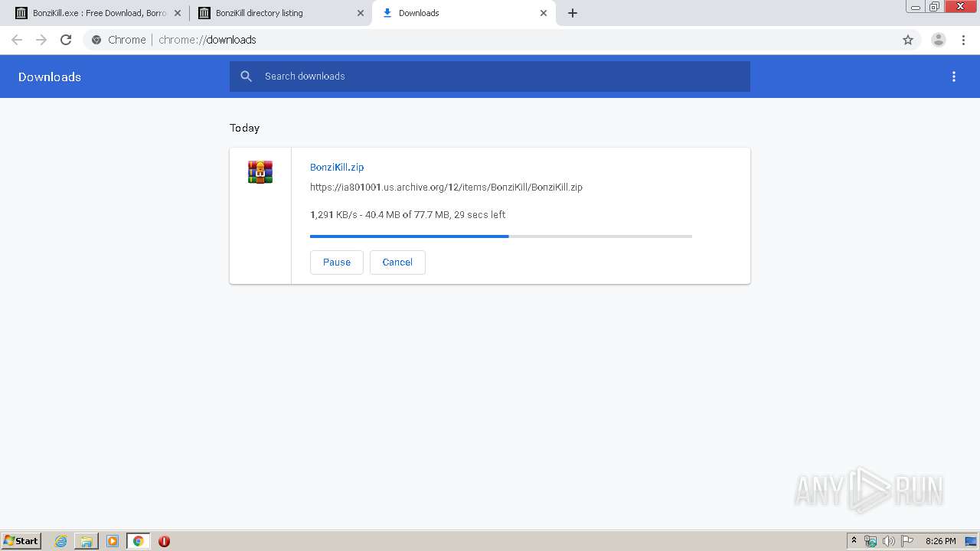Viewport: 980px width, 551px height.
Task: Show hidden system tray icons
Action: pos(854,541)
